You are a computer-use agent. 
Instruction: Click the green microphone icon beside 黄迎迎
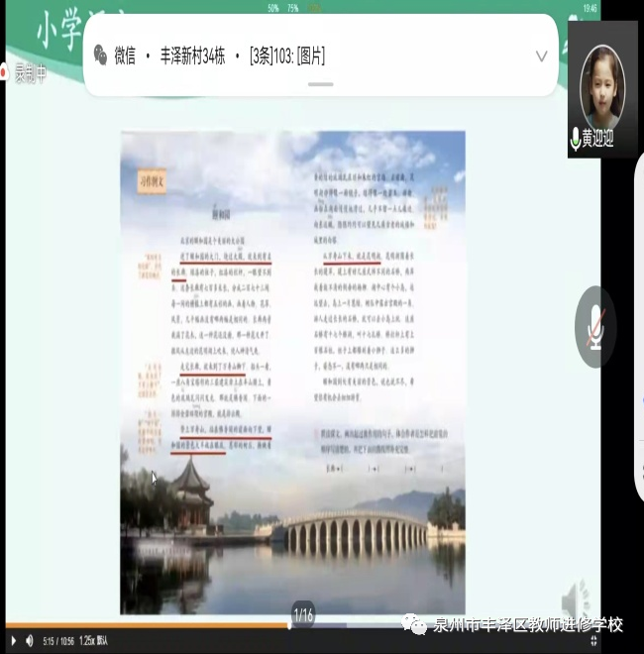click(x=576, y=139)
